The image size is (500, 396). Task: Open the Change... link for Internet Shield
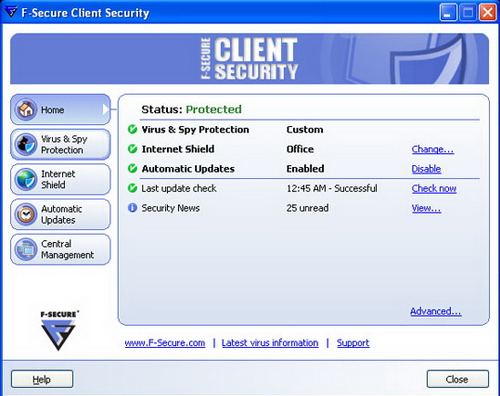click(x=433, y=149)
